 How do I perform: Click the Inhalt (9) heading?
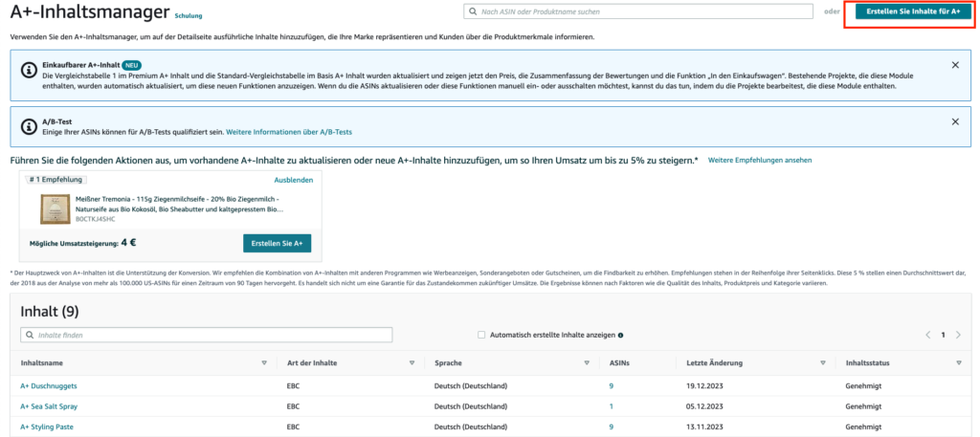click(50, 312)
